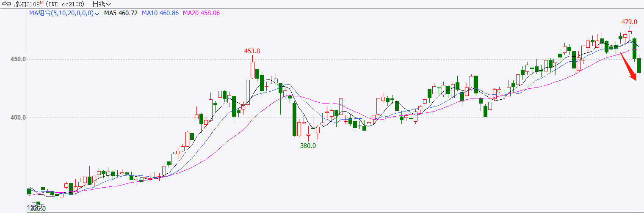Select the MA5 460.72 readout

coord(121,13)
